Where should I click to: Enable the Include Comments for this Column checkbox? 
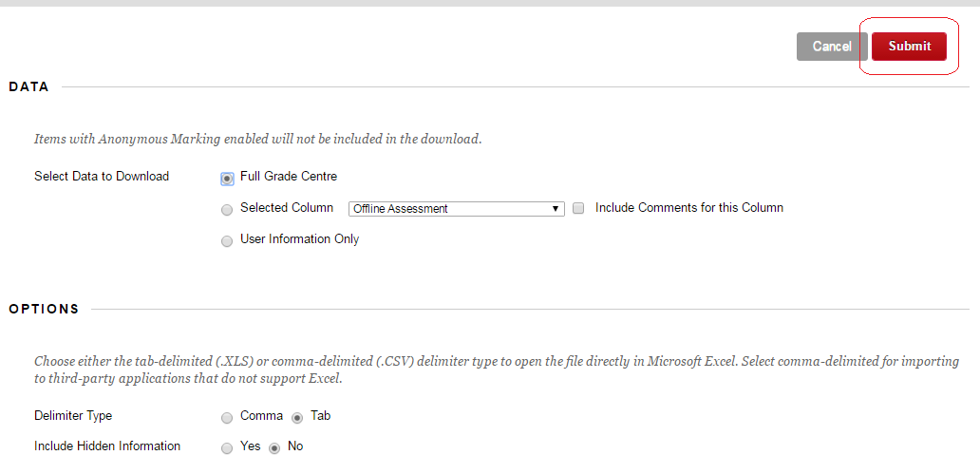click(x=578, y=209)
